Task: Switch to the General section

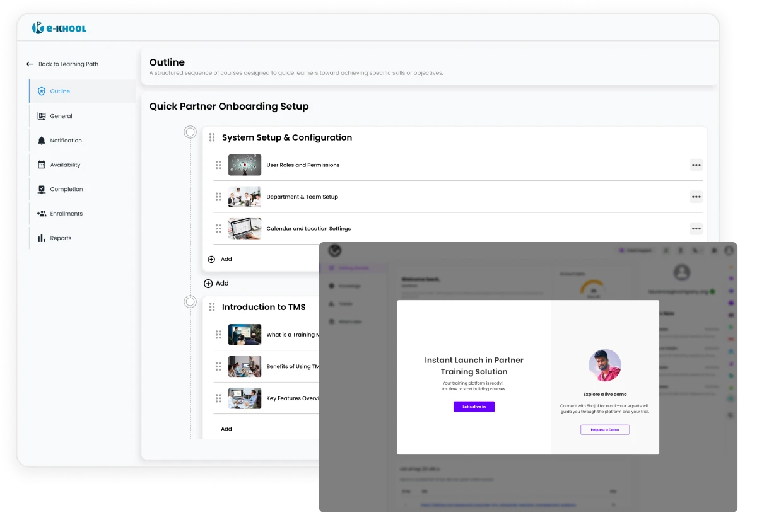Action: pos(59,116)
